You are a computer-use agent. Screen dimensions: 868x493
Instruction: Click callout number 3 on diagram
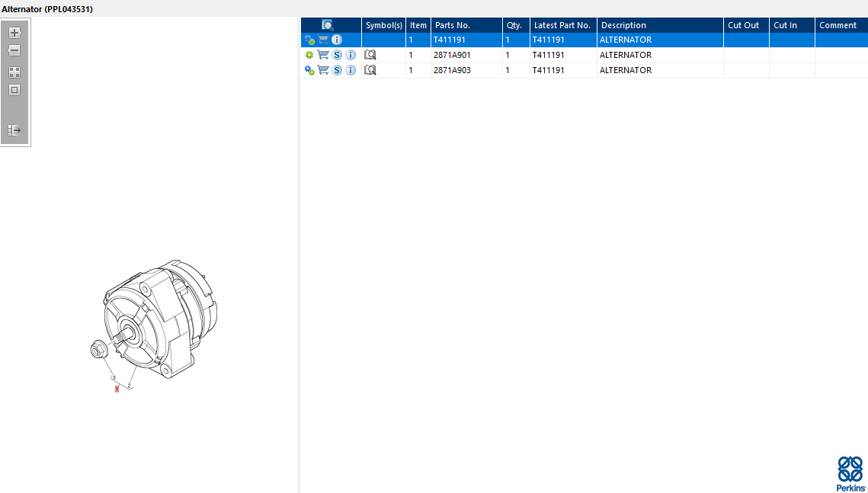114,377
